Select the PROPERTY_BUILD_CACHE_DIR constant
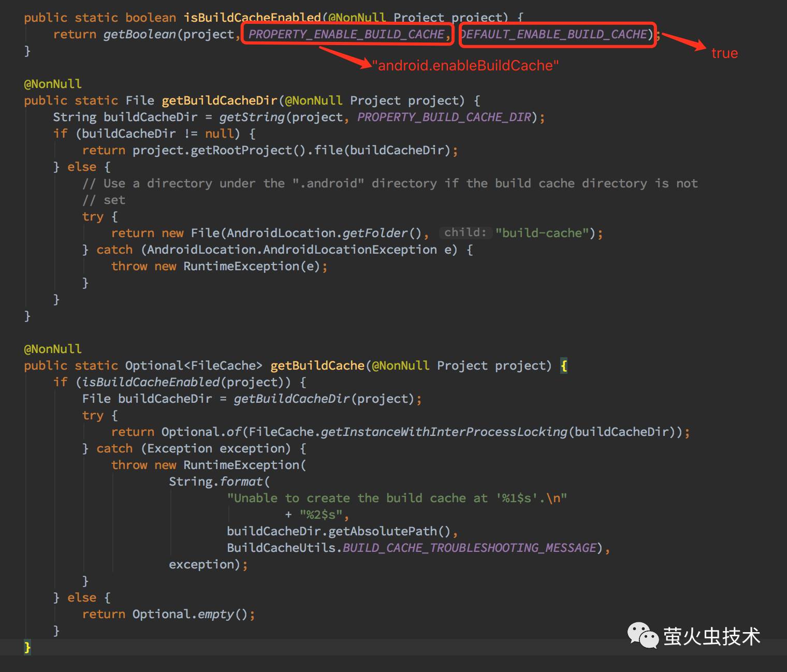Viewport: 787px width, 672px height. pos(444,117)
